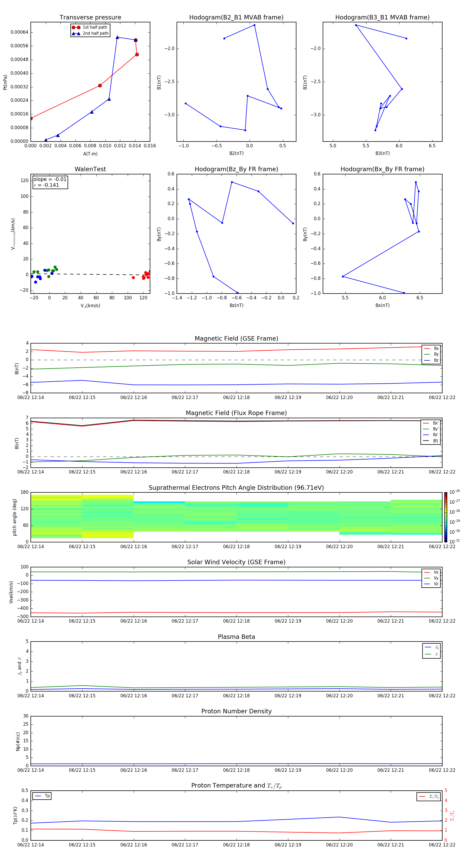Select the 'Vsw(km/s)' y-axis label
473x868 pixels.
11,592
